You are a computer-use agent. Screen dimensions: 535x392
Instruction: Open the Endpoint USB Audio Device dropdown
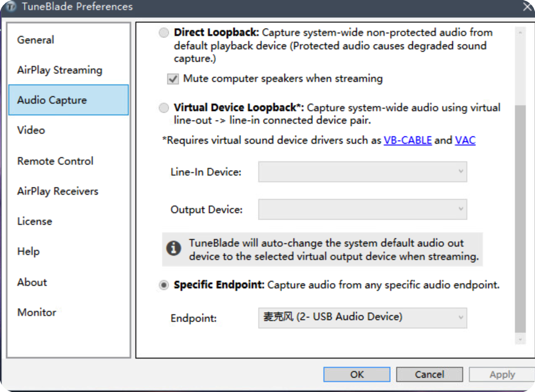[x=362, y=318]
